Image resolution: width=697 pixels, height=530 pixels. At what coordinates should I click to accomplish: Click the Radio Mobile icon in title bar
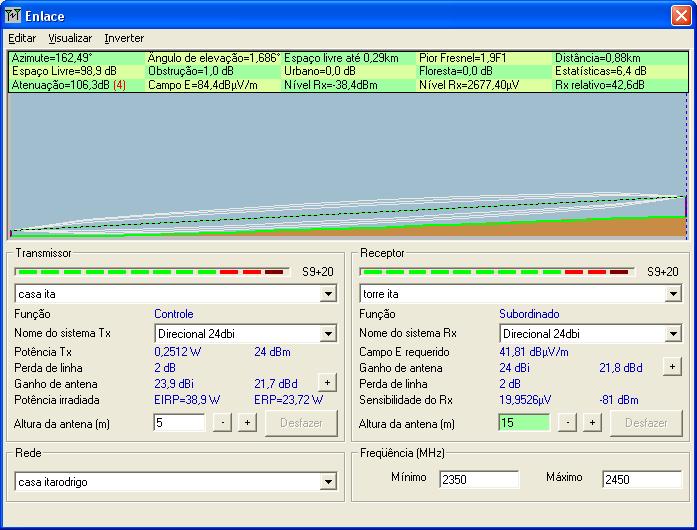pos(13,16)
